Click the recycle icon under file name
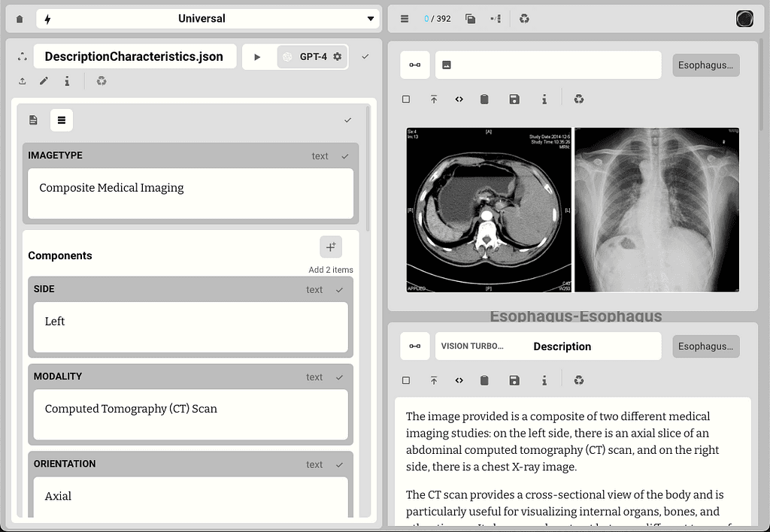 coord(102,80)
